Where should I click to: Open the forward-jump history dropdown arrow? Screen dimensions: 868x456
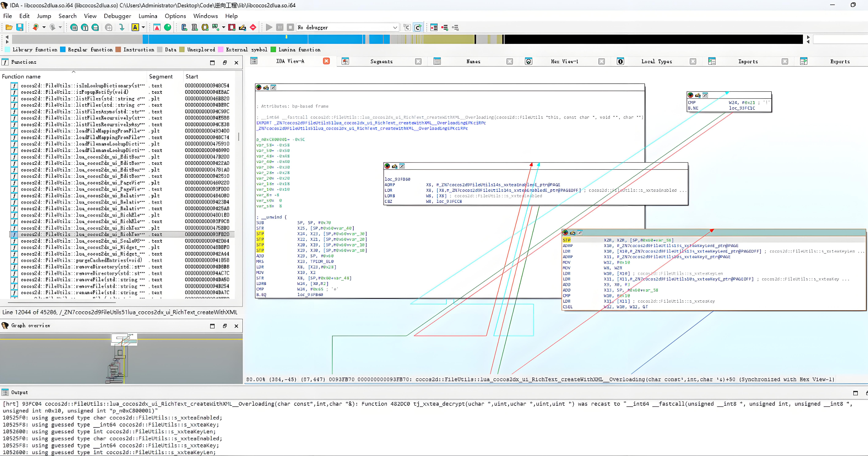coord(60,27)
